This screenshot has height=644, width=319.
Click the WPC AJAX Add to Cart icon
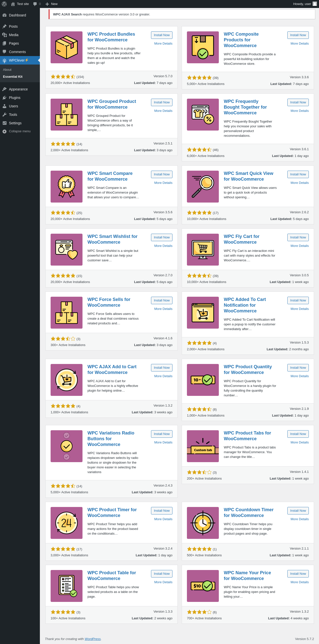click(67, 380)
